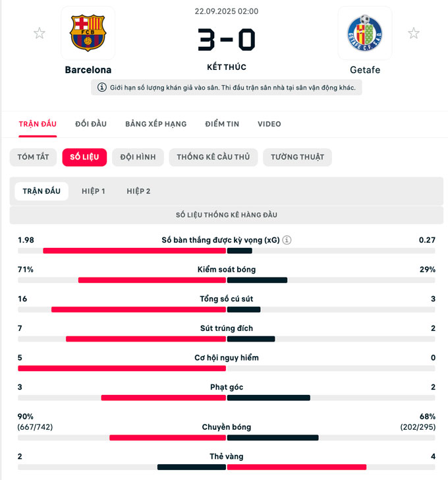This screenshot has width=448, height=480.
Task: Click the Barcelona team name link
Action: click(88, 70)
